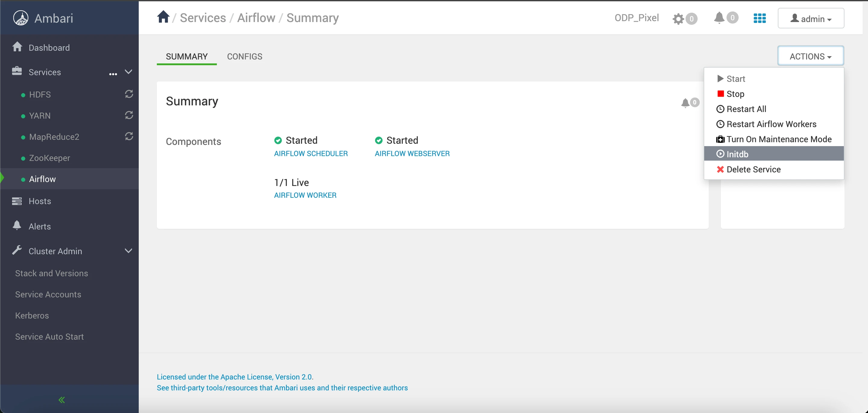Open Hosts page from sidebar

40,201
